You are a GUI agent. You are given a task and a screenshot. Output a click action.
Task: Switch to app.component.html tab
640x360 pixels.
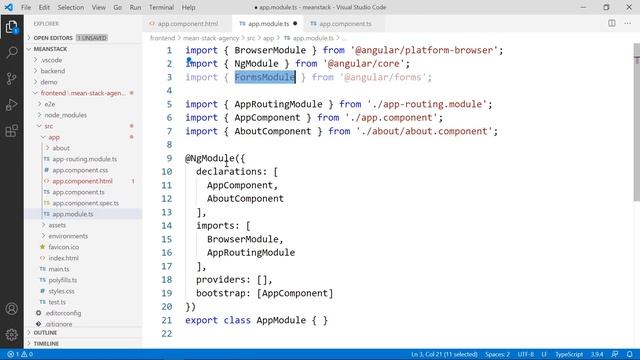coord(187,24)
